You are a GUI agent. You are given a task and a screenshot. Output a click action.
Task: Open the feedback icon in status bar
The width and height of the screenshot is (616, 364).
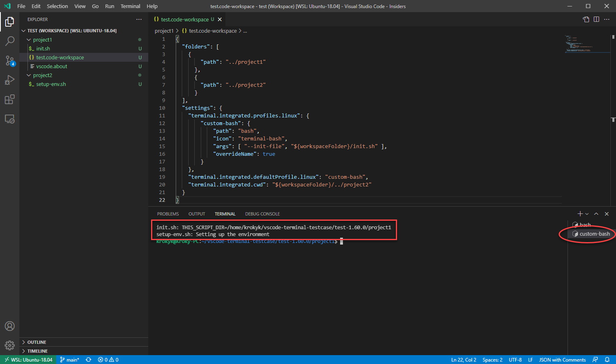pyautogui.click(x=595, y=360)
